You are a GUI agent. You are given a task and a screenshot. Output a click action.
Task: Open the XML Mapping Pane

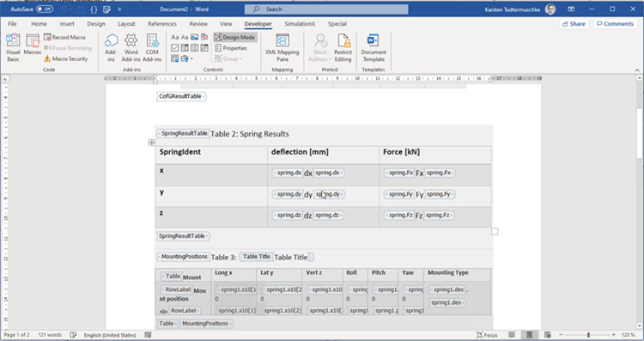(x=283, y=47)
